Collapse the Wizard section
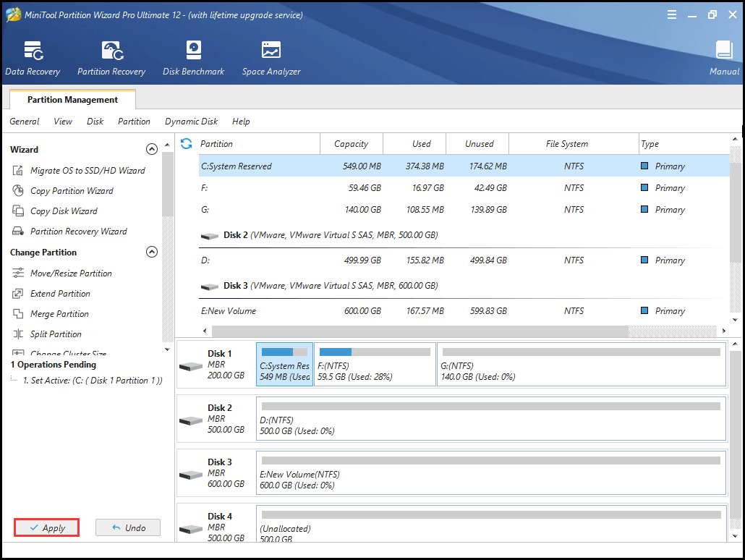Screen dimensions: 745x560 point(152,149)
